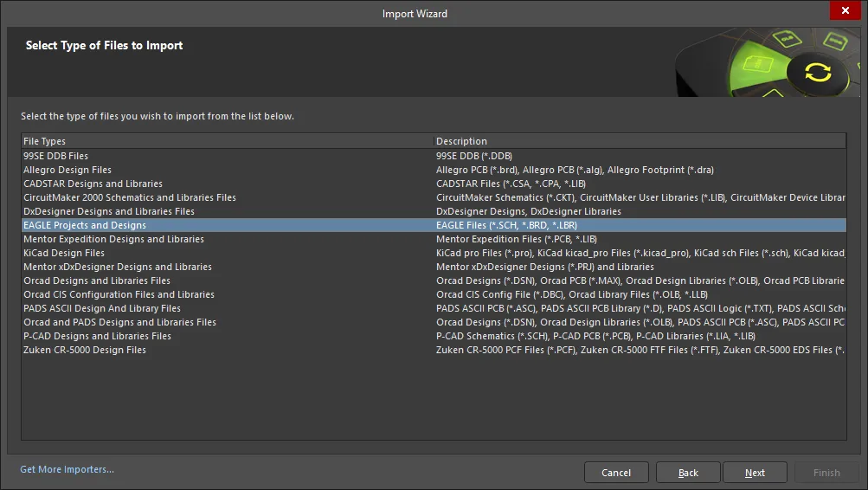Viewport: 868px width, 490px height.
Task: Click the KiCad pro Files description cell
Action: 640,253
